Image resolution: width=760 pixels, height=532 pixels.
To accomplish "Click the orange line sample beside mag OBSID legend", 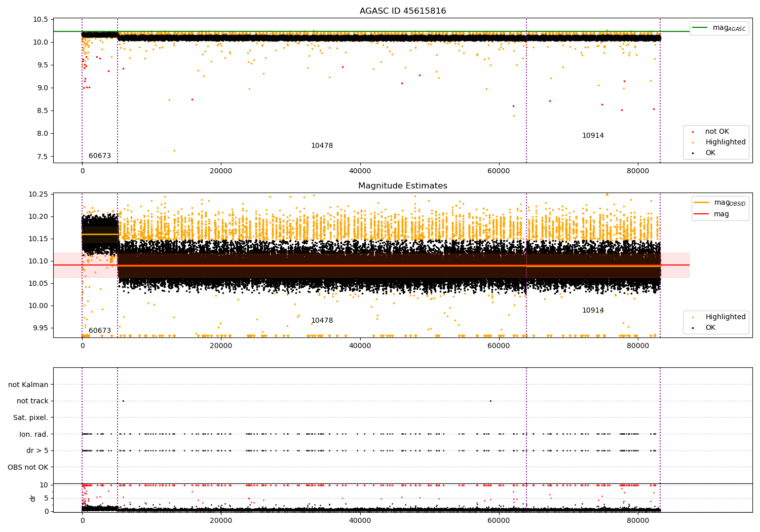I will click(701, 203).
